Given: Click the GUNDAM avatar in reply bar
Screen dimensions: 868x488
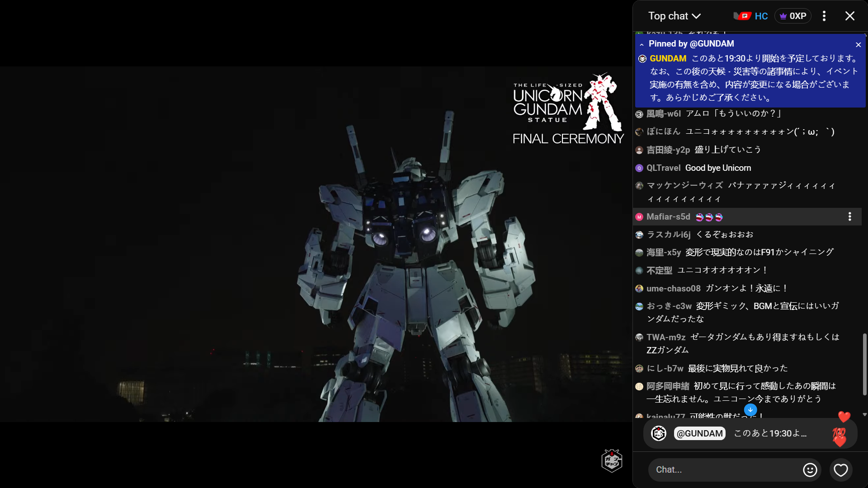Looking at the screenshot, I should (x=659, y=433).
